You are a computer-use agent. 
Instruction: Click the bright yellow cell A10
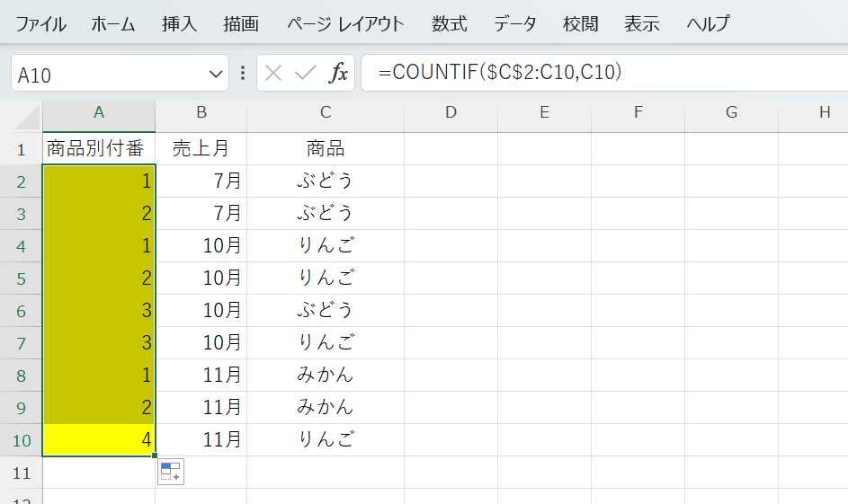point(99,439)
